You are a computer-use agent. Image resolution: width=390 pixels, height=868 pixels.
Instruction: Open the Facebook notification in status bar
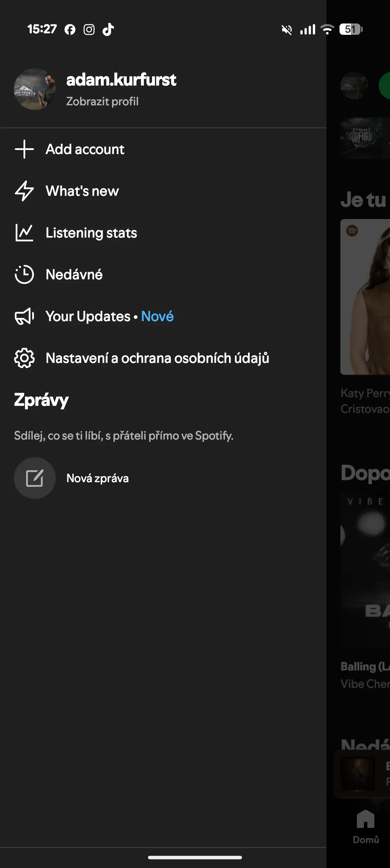tap(70, 30)
